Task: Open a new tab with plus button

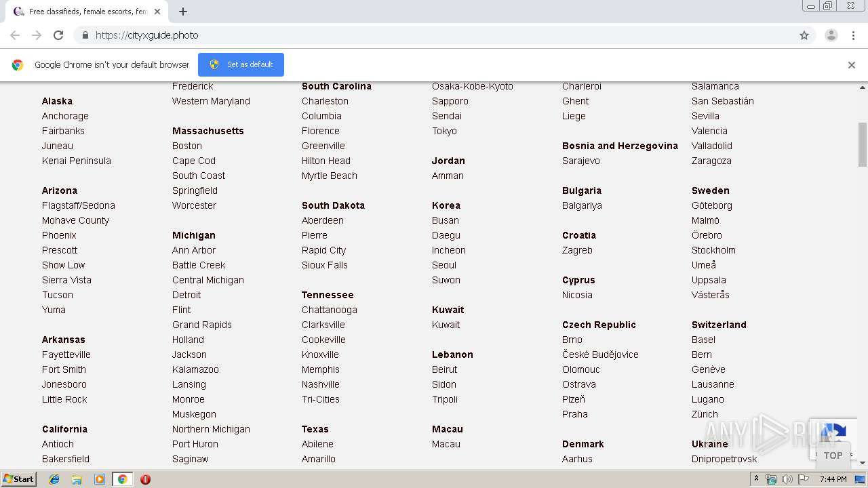Action: tap(183, 12)
